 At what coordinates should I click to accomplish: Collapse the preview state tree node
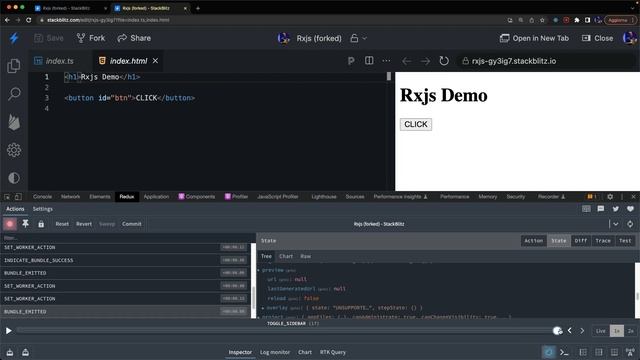[x=259, y=270]
